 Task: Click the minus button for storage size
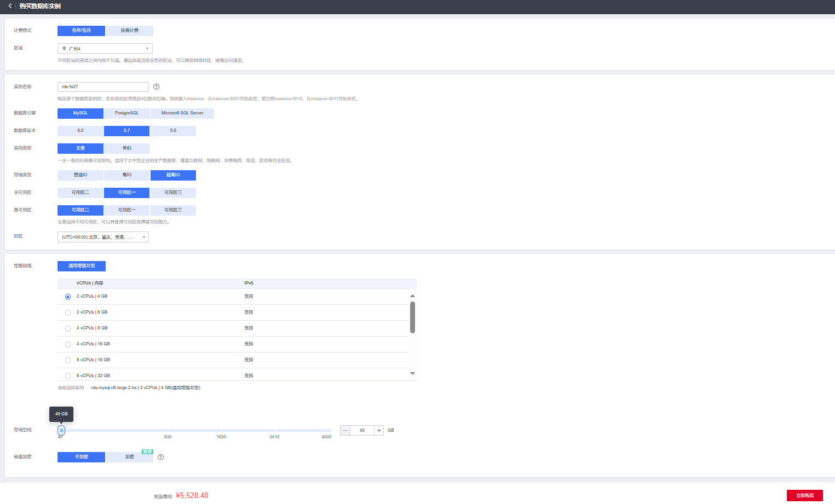(x=345, y=431)
